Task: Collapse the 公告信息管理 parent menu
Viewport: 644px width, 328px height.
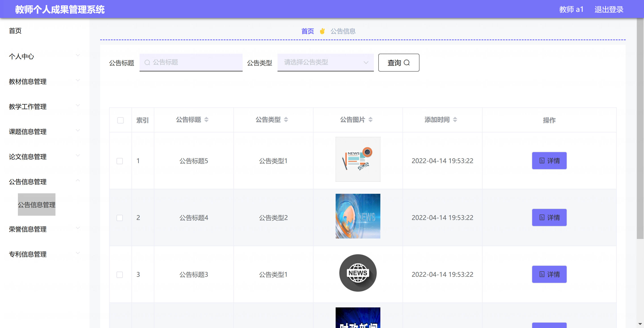Action: coord(44,181)
